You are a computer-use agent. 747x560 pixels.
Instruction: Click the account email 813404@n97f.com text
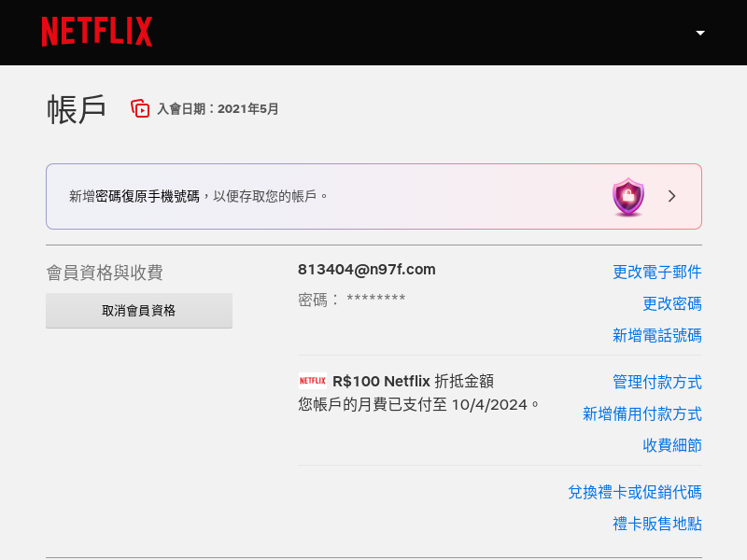click(367, 270)
